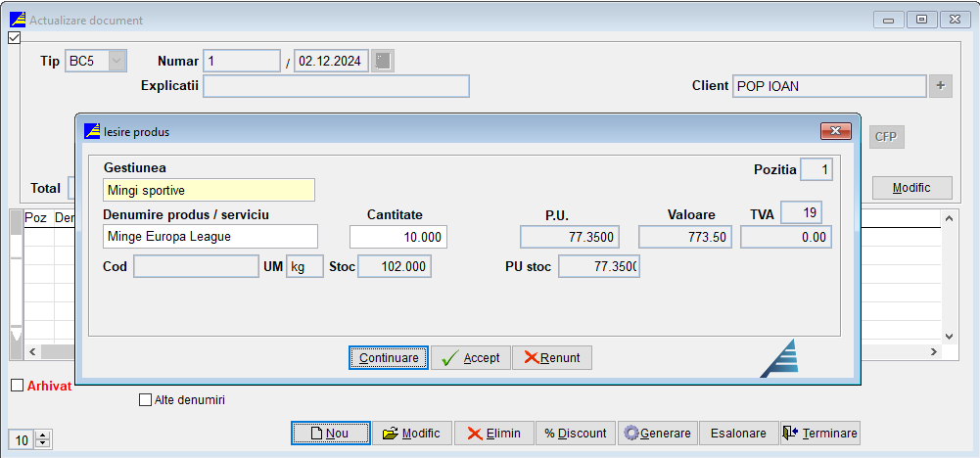Click the Nou new document button
This screenshot has height=458, width=980.
click(330, 434)
